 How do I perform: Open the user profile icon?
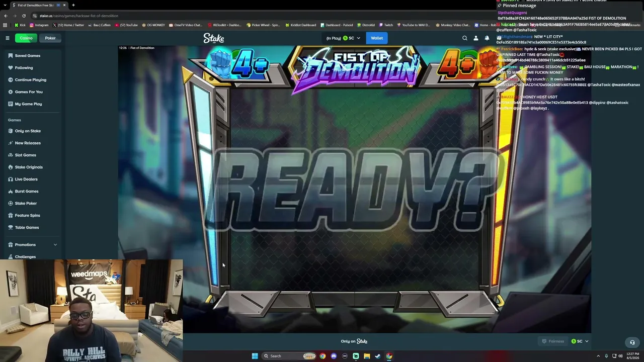pos(476,38)
